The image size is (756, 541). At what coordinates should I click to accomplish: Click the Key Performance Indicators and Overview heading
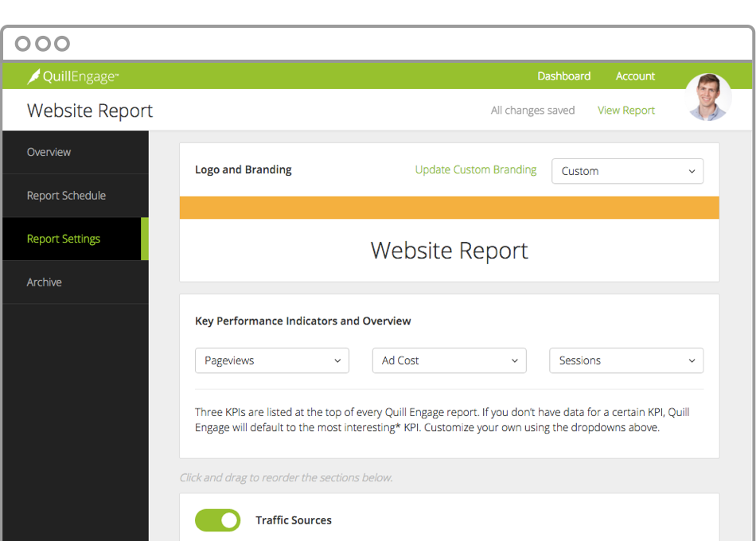(x=302, y=321)
